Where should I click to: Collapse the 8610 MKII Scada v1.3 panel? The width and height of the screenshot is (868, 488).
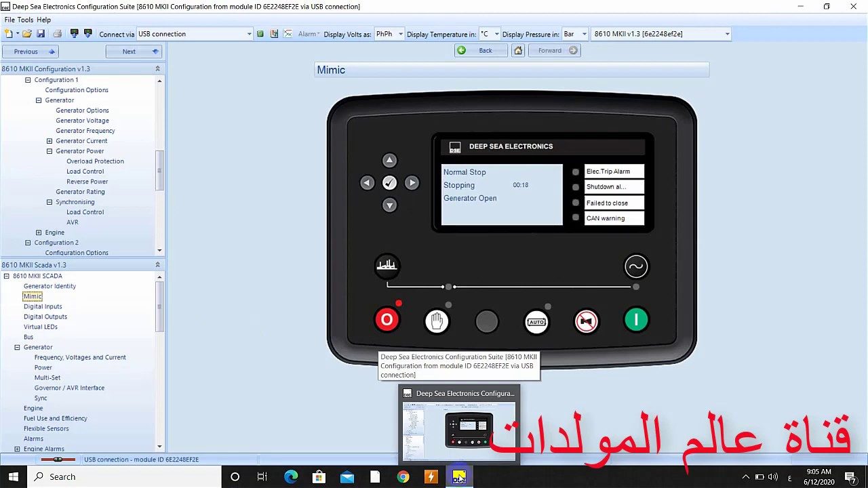(157, 264)
